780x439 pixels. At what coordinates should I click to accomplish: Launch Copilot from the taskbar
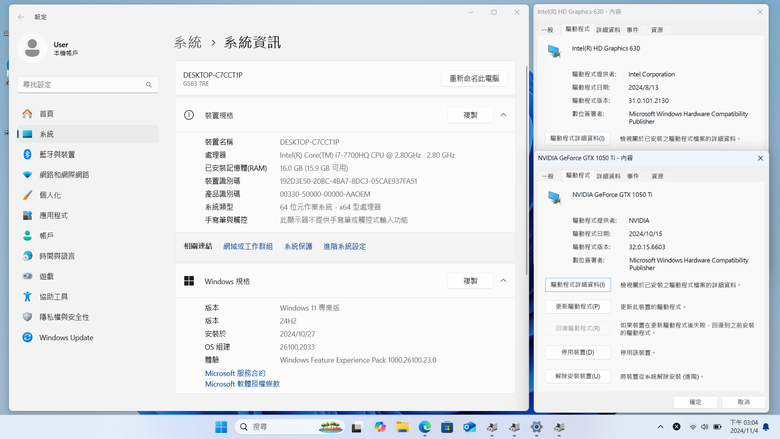[x=380, y=427]
